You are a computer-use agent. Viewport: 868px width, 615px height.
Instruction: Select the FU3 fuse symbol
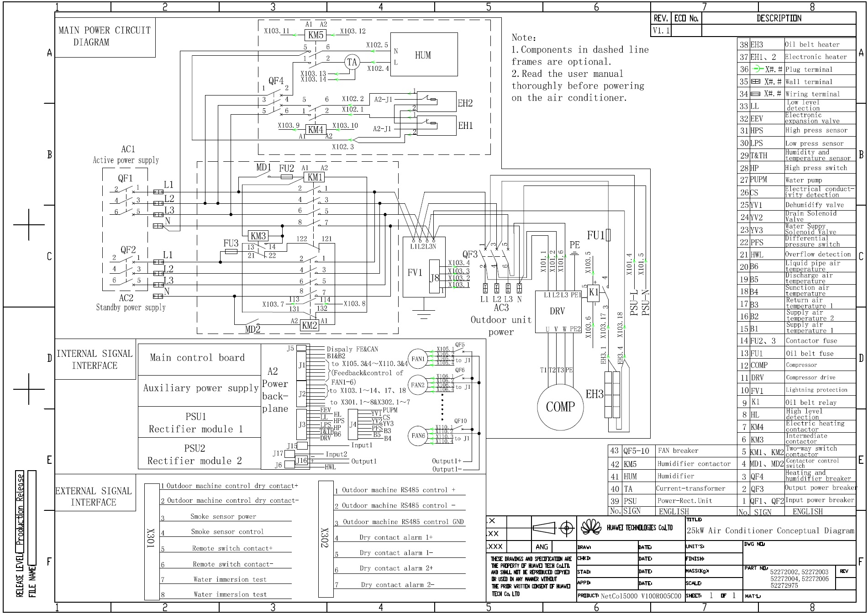(x=231, y=251)
